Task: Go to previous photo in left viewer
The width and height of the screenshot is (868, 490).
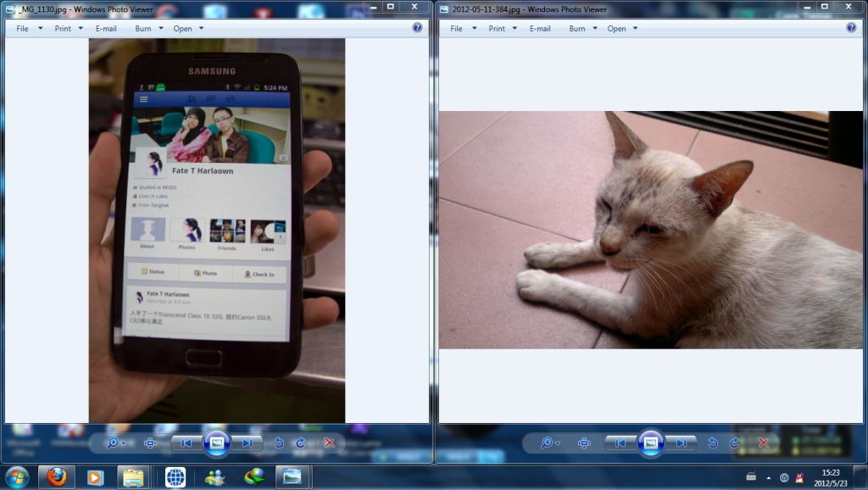Action: [186, 443]
